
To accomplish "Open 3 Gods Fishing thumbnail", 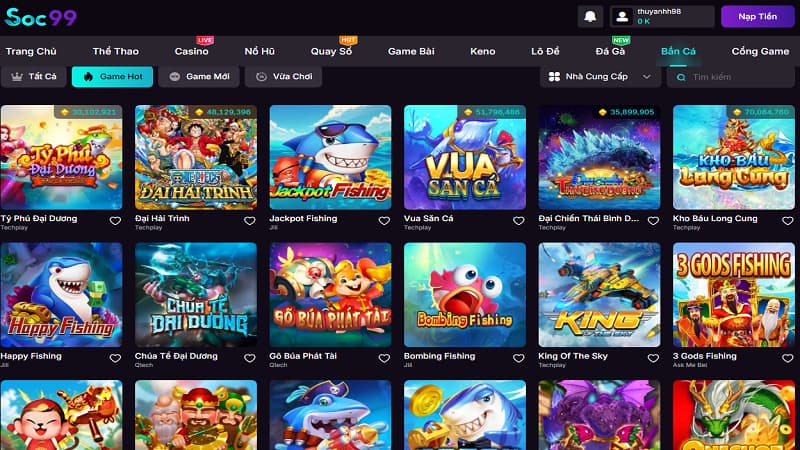I will 734,295.
